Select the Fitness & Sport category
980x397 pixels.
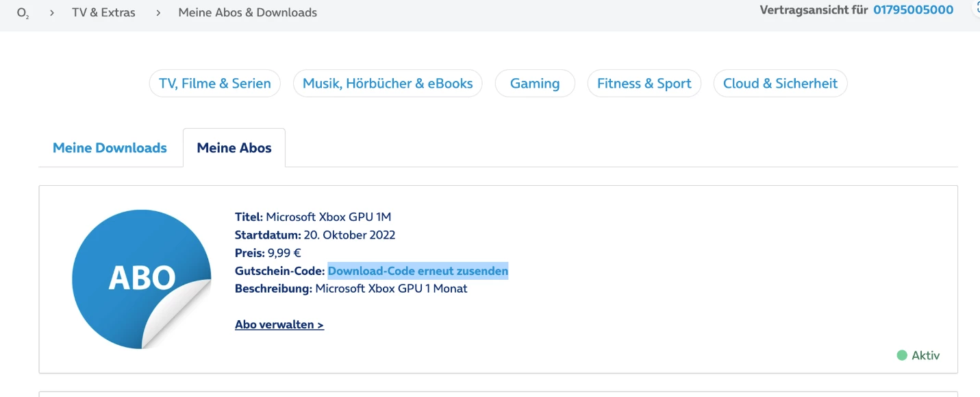pos(644,84)
